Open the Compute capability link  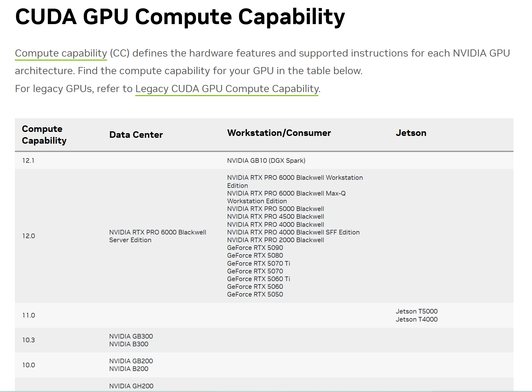coord(61,53)
